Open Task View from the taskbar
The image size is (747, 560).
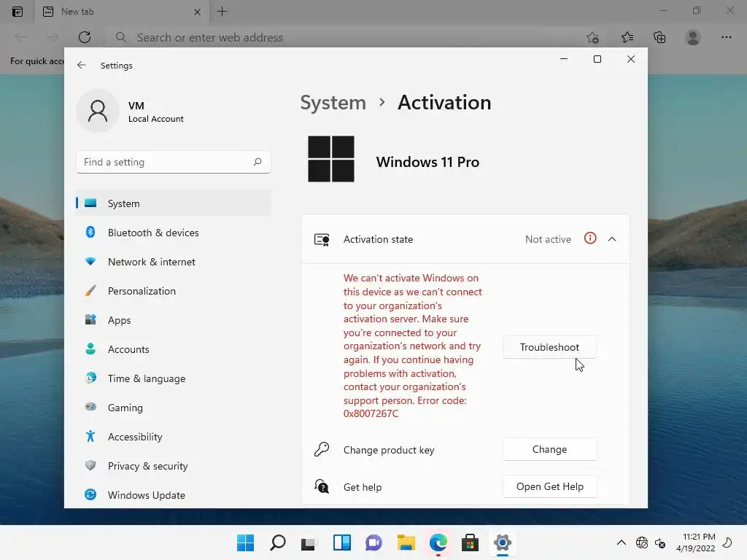click(x=309, y=542)
